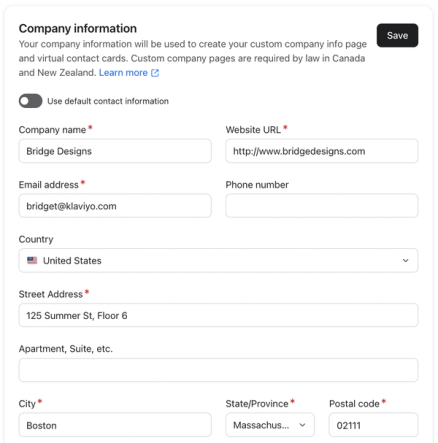Click the Apartment, Suite, etc. field
The image size is (438, 443).
[x=218, y=370]
